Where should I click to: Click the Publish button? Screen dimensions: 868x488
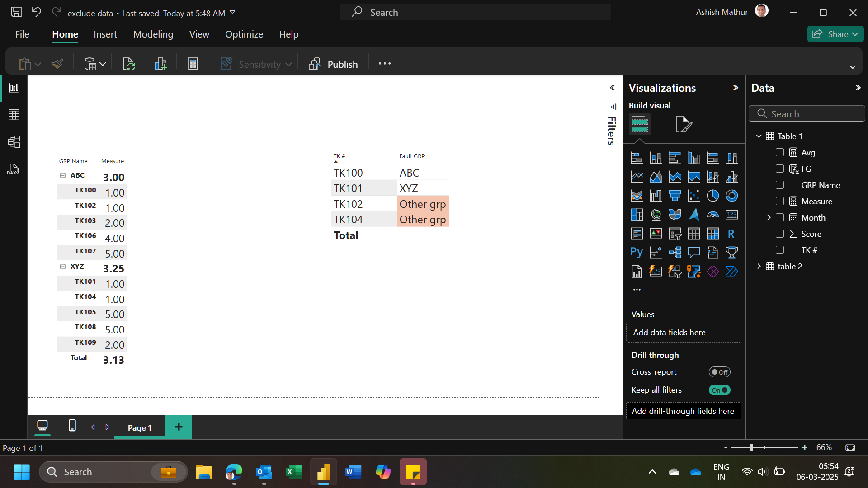click(x=333, y=64)
